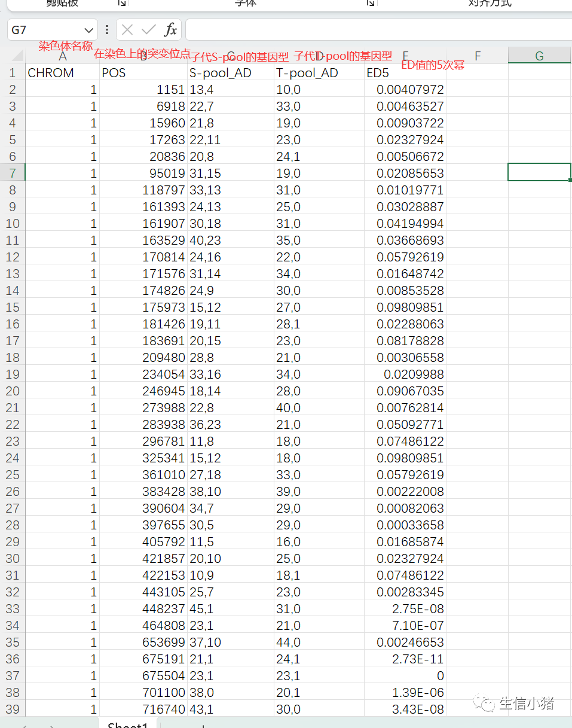Click ED5 cell 0.04194994
This screenshot has width=572, height=728.
coord(405,224)
